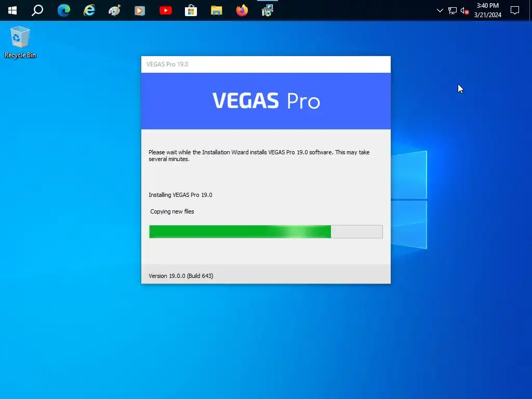Image resolution: width=532 pixels, height=399 pixels.
Task: Click the muted volume tray icon
Action: pos(465,11)
